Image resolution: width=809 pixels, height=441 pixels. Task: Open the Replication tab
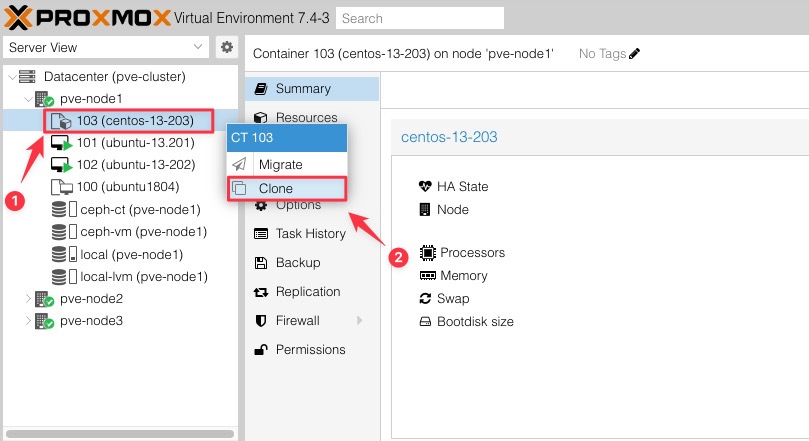pyautogui.click(x=312, y=291)
